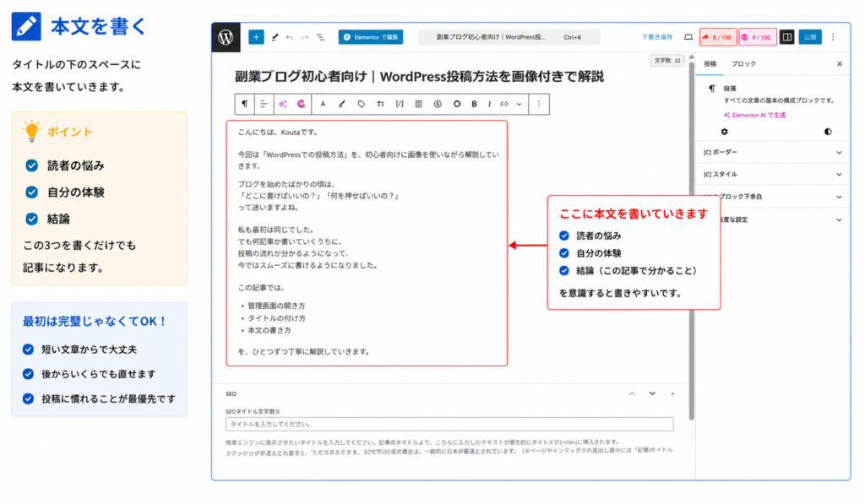Toggle italic formatting

489,104
